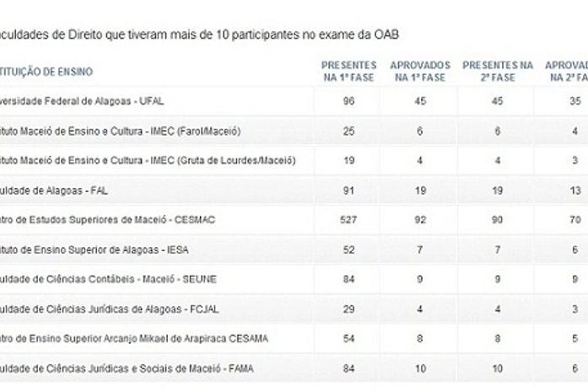Click the Ciências Jurídicas e Sociais - FAMA name
This screenshot has height=392, width=588.
pos(127,368)
